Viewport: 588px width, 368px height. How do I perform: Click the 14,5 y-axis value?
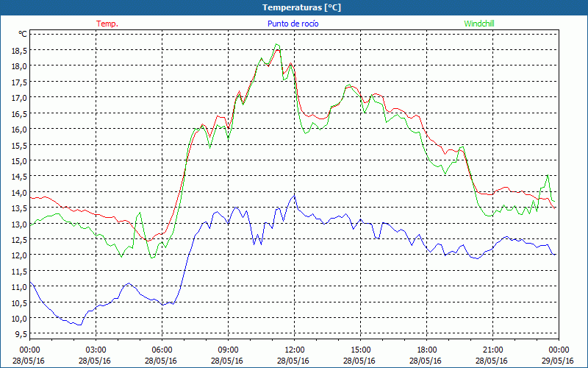21,176
